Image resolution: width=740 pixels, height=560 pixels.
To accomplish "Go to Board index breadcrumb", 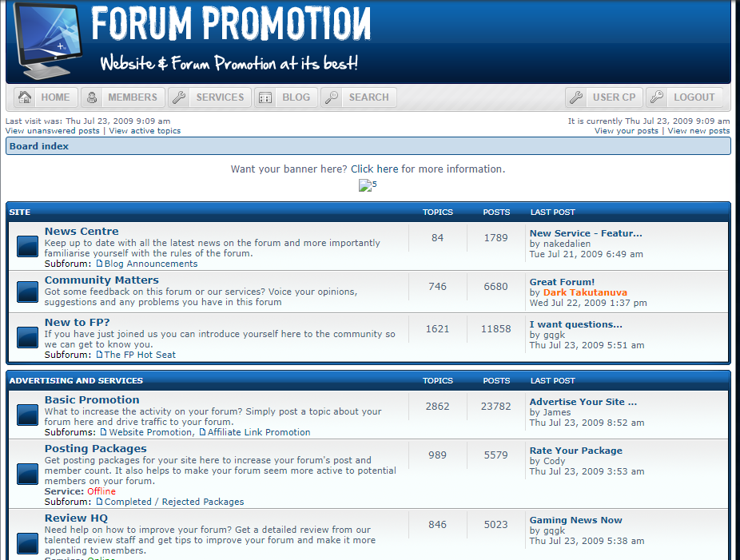I will 39,146.
